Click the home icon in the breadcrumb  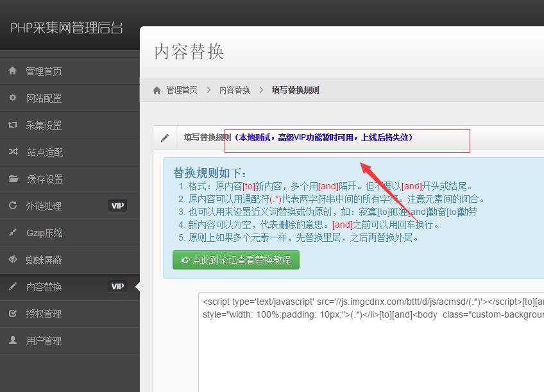point(157,90)
